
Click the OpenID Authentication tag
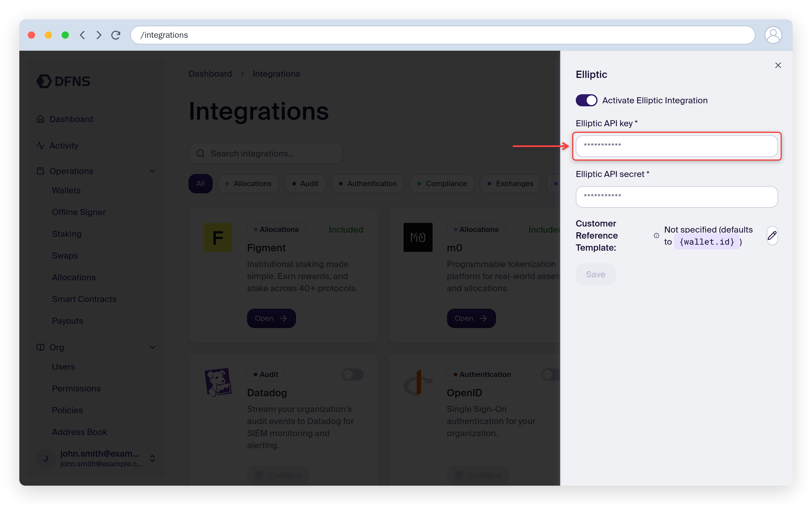482,375
